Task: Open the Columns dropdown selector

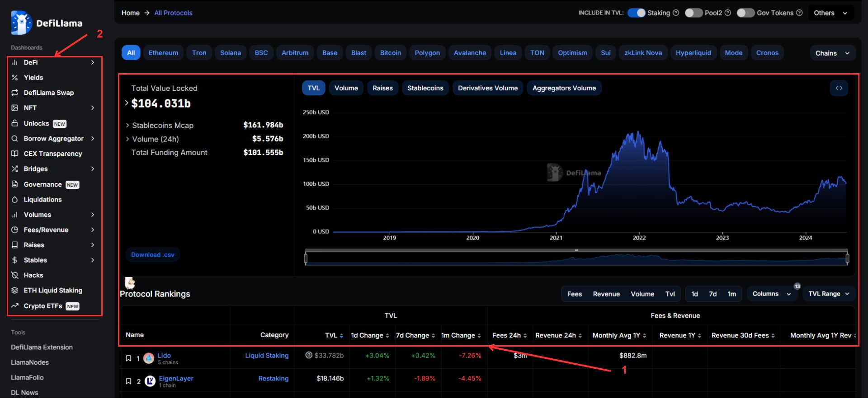Action: [771, 294]
